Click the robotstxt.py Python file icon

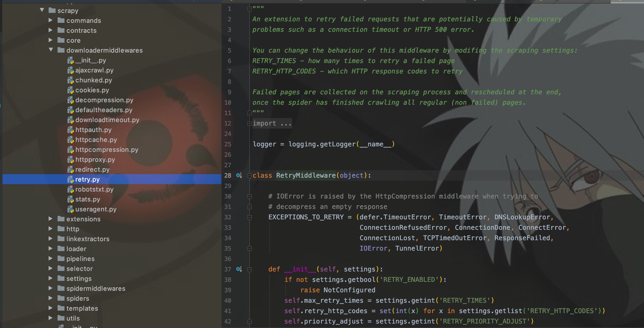click(70, 190)
